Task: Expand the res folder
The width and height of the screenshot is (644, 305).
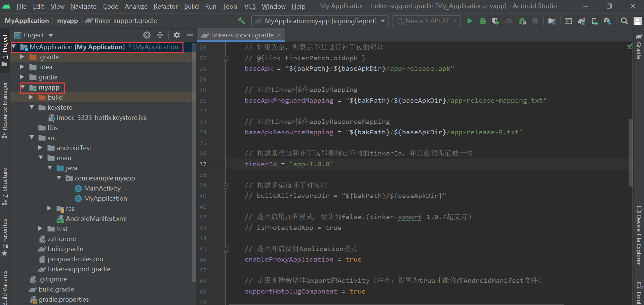Action: tap(49, 208)
